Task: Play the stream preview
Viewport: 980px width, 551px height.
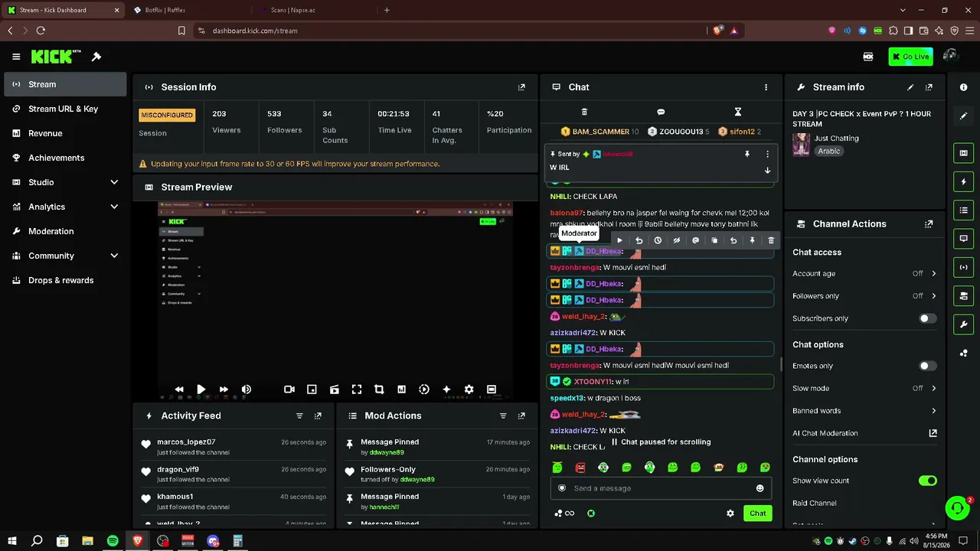Action: (x=201, y=390)
